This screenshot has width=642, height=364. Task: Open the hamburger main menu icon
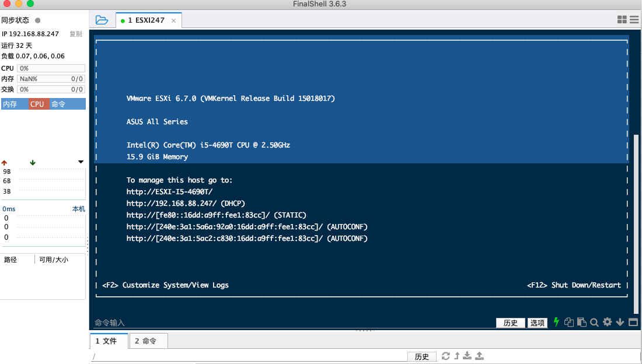pos(634,20)
